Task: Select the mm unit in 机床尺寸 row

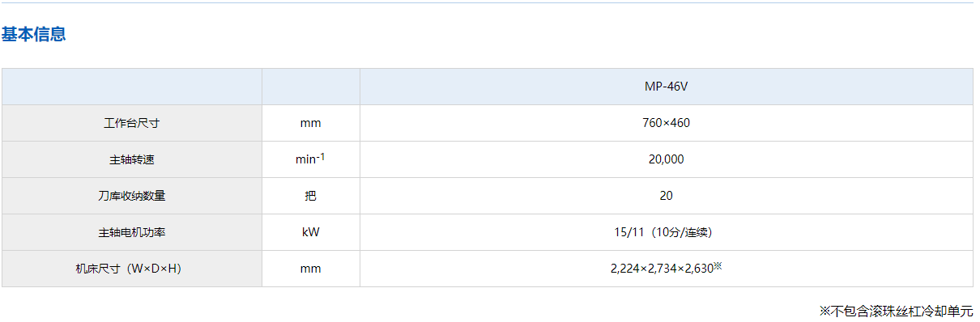Action: (310, 269)
